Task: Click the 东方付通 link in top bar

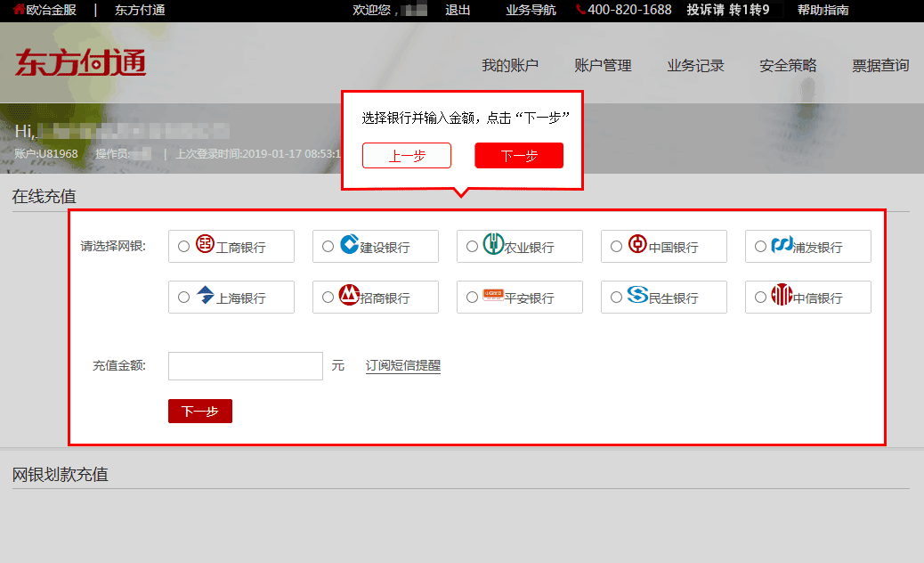Action: 140,10
